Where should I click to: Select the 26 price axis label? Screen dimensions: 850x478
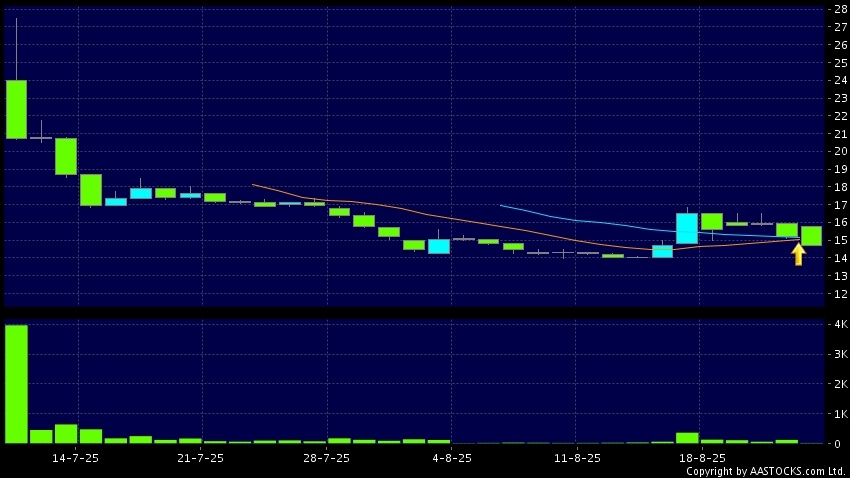841,45
